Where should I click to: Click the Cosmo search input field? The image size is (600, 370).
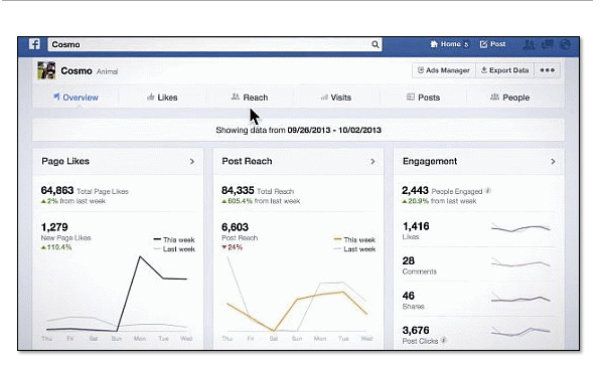pyautogui.click(x=214, y=44)
